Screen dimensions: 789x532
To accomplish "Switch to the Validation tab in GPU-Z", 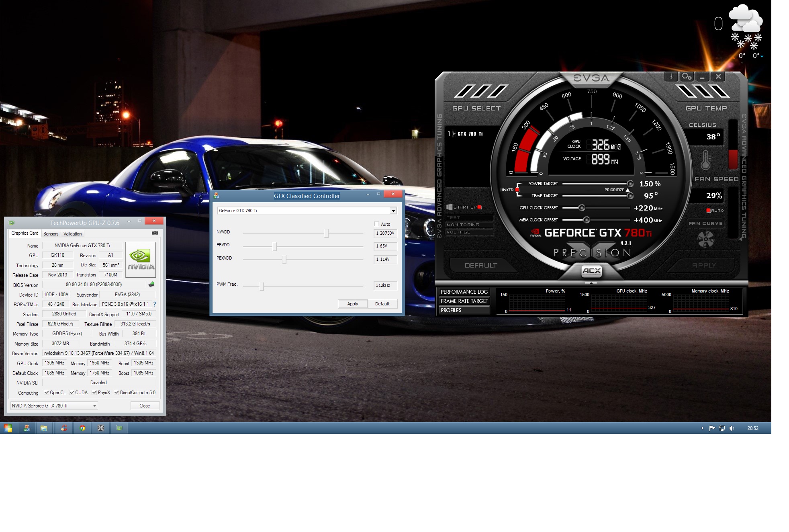I will pos(72,234).
